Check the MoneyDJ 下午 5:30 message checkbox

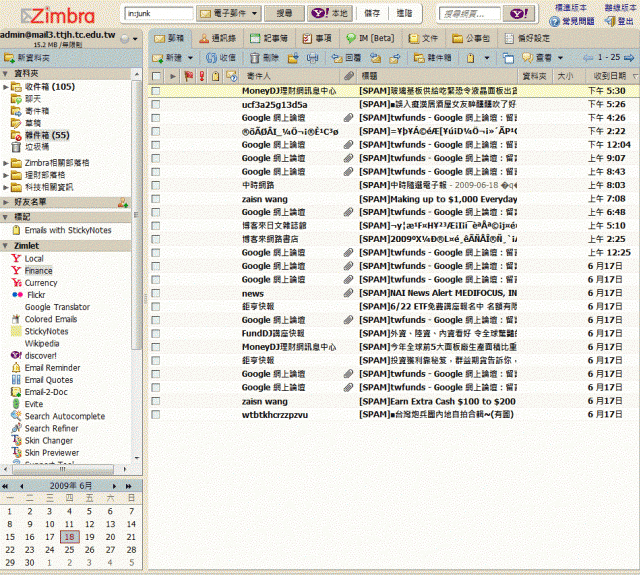click(x=156, y=91)
